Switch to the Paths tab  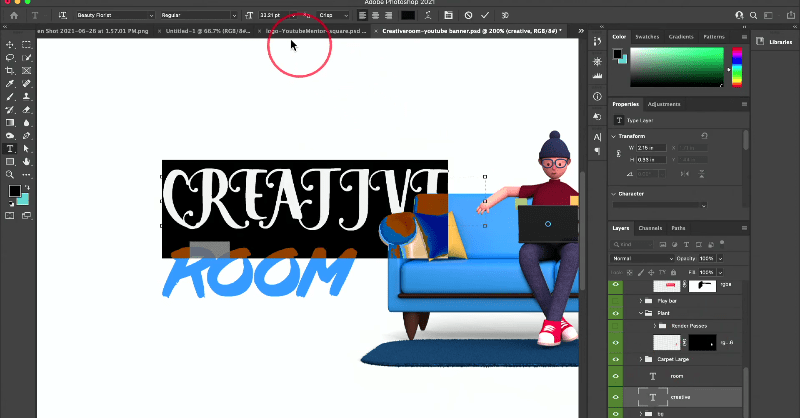[x=678, y=228]
